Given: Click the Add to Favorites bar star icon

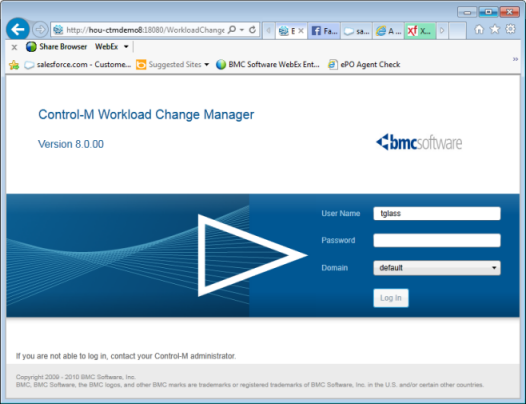Looking at the screenshot, I should pyautogui.click(x=14, y=64).
